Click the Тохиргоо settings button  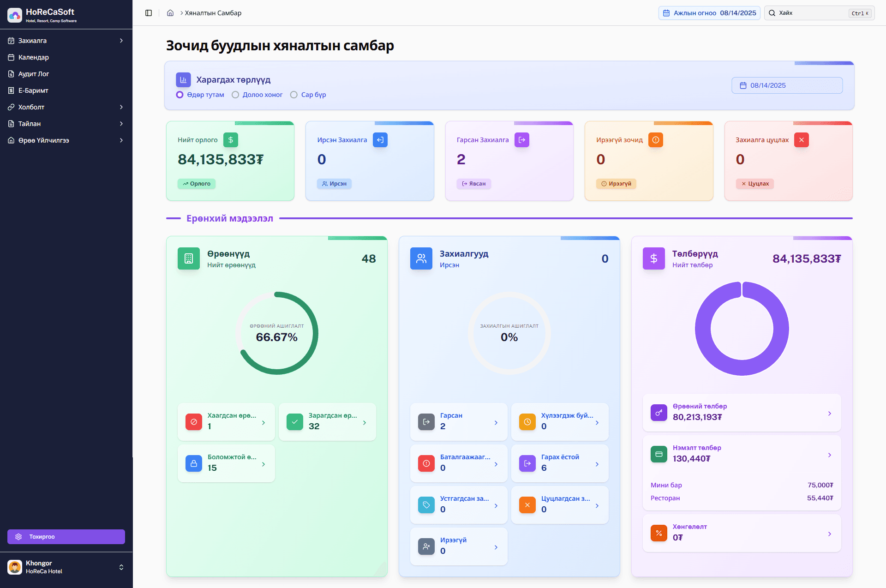66,537
